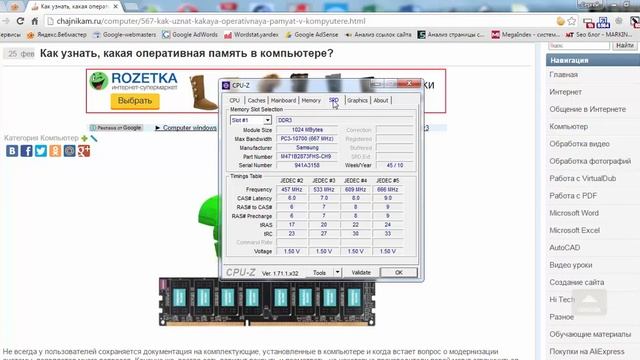Open Покупки на AliExpress link

point(587,351)
